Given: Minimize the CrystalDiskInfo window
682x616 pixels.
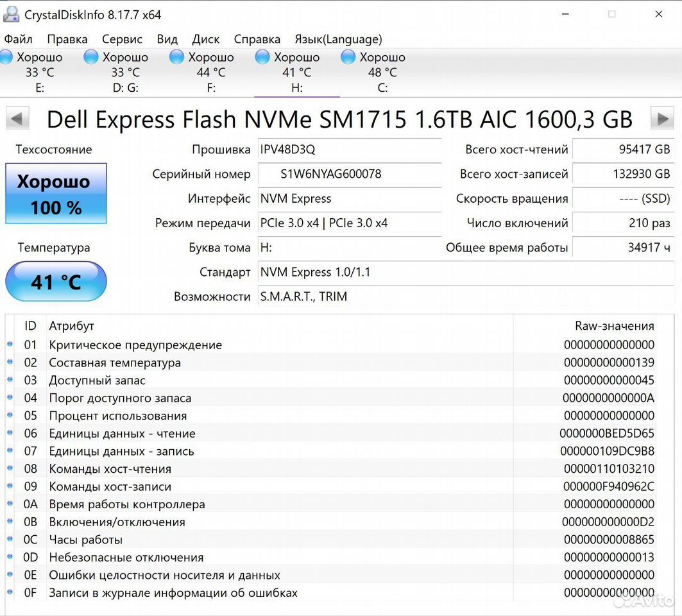Looking at the screenshot, I should [x=565, y=14].
